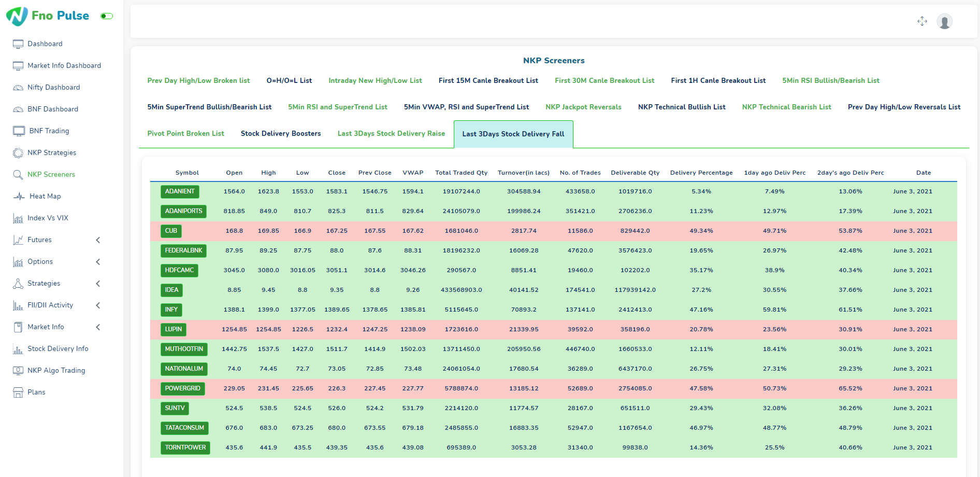Select NKP Technical Bearish List tab
Viewport: 980px width, 477px height.
(786, 107)
